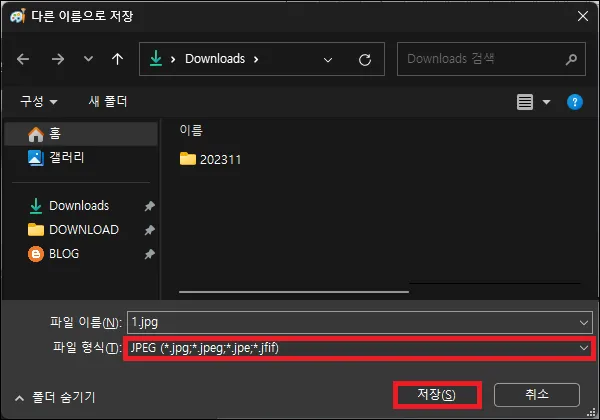Screen dimensions: 600x420
Task: Open help via the blue question icon
Action: point(574,102)
